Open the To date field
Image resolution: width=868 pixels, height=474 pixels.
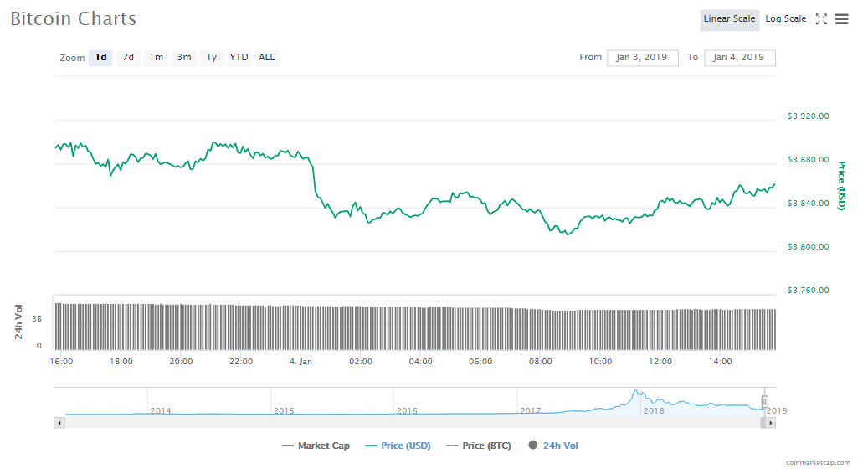(x=739, y=58)
